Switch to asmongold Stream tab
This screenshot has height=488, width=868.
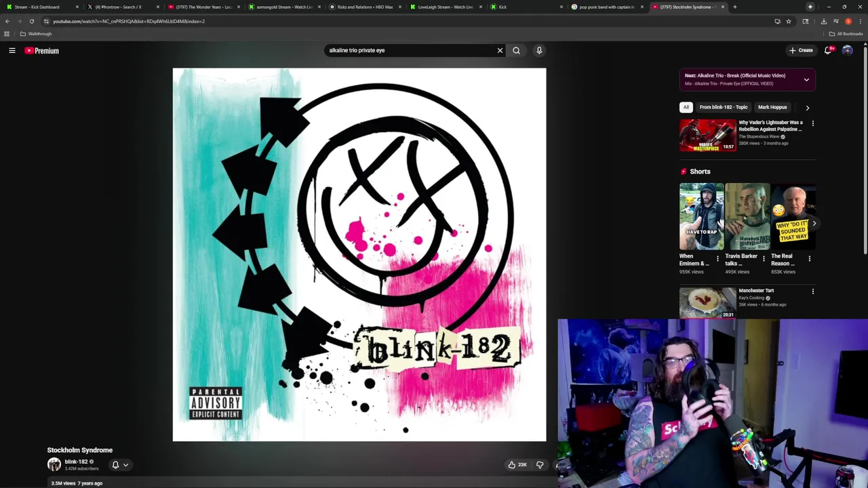[x=284, y=7]
